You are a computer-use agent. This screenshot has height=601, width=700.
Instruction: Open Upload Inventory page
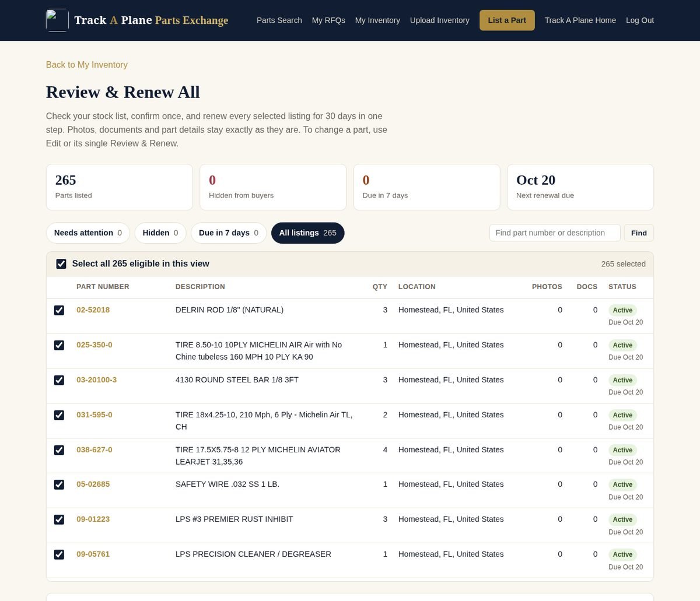pos(440,20)
